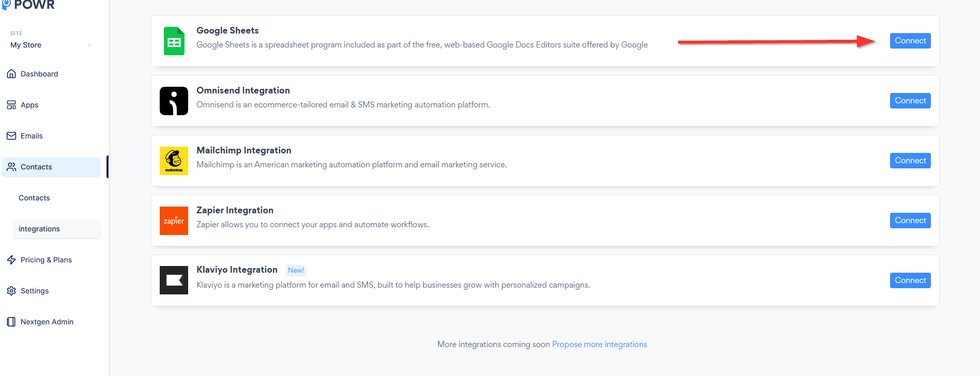
Task: Click the Klaviyo Integration title
Action: click(x=237, y=270)
